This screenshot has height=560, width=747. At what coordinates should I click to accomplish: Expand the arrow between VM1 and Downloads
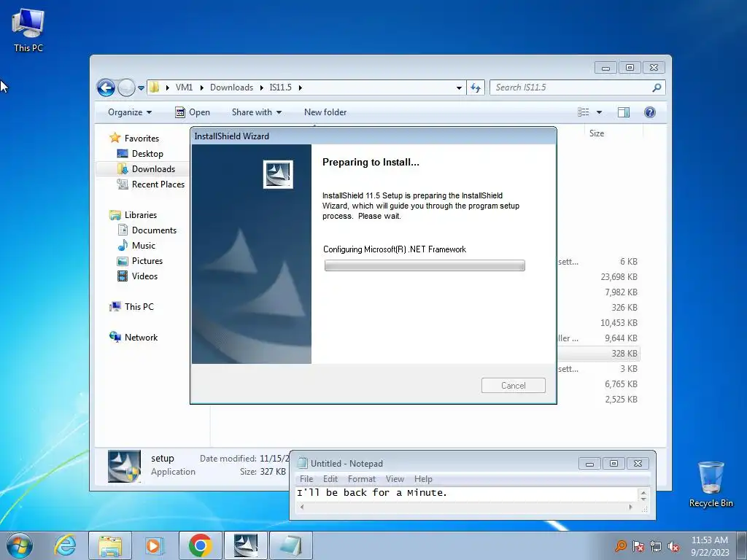click(201, 87)
